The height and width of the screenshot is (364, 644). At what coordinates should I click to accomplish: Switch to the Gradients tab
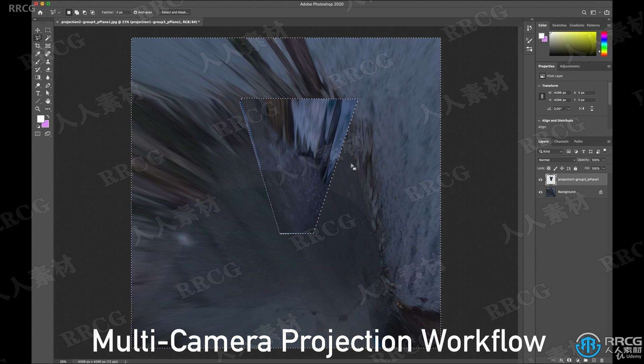tap(577, 25)
